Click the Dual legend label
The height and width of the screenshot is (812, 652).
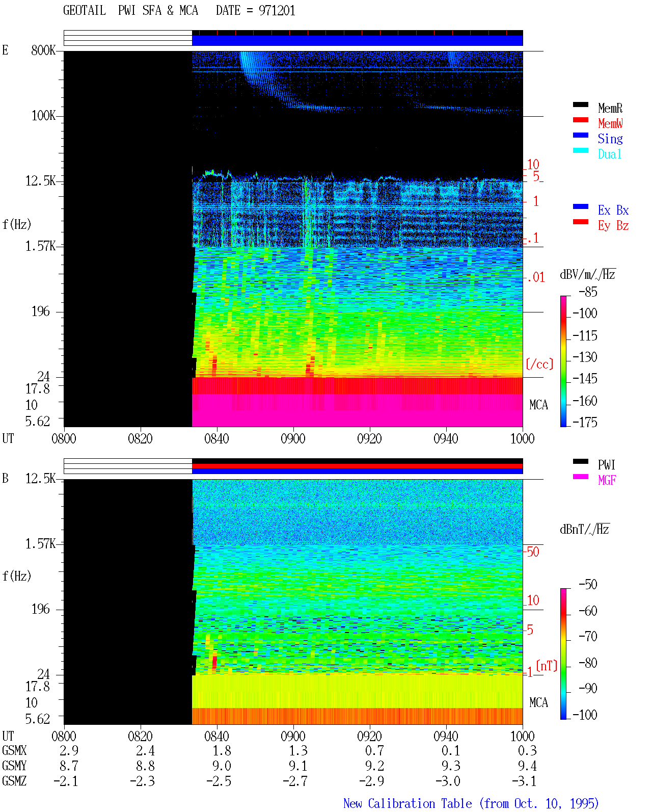[610, 154]
